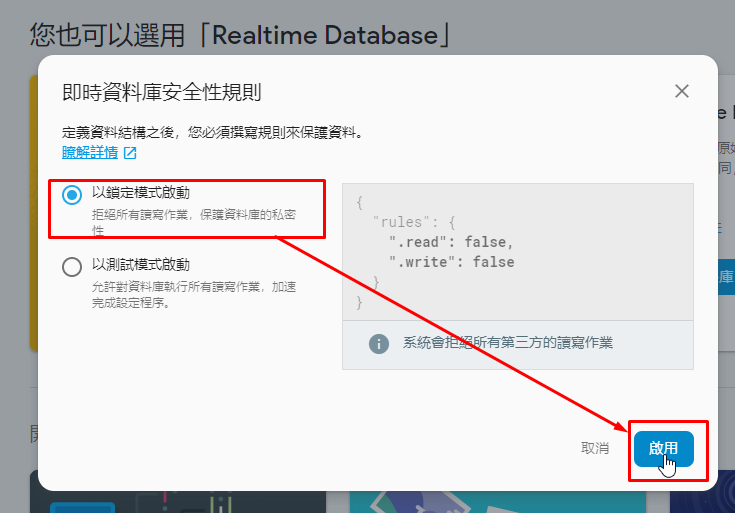Click the "rules": { code line

point(414,222)
